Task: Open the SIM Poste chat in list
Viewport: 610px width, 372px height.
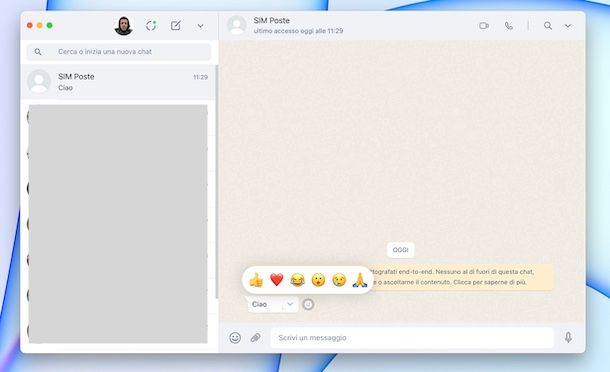Action: click(x=119, y=82)
